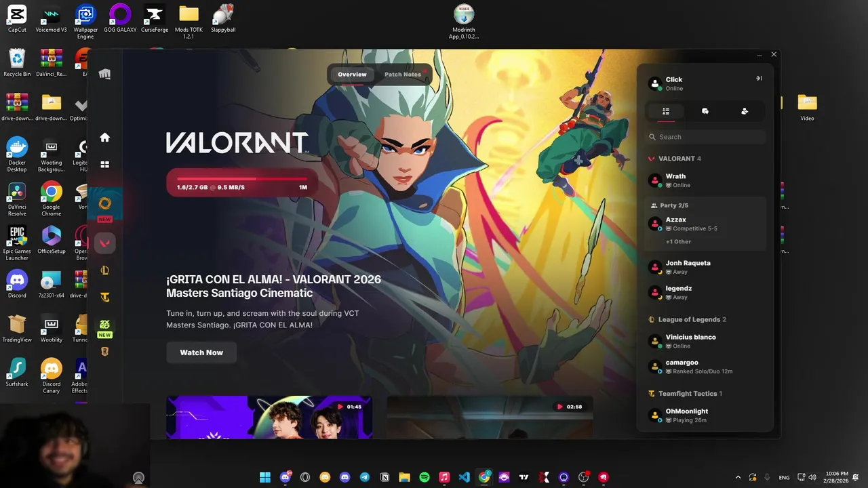Viewport: 868px width, 488px height.
Task: Open CapCut desktop shortcut
Action: pyautogui.click(x=17, y=18)
